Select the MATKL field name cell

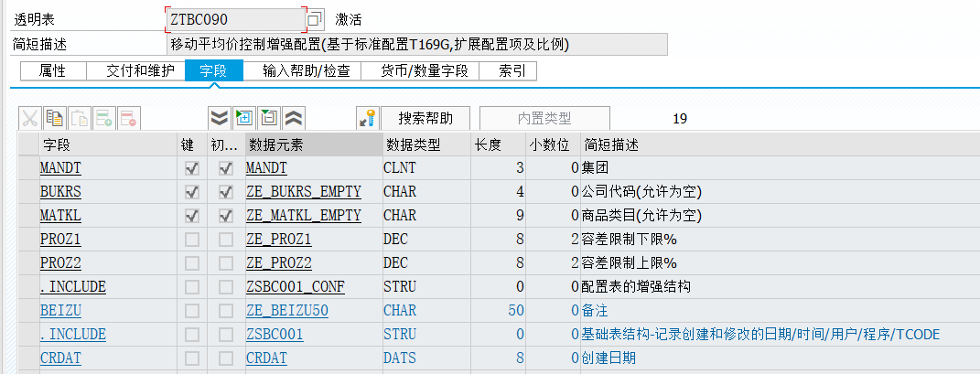tap(108, 216)
